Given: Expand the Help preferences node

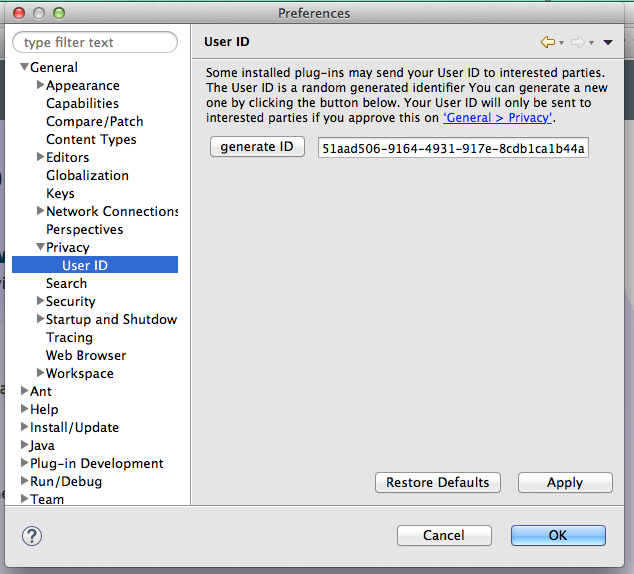Looking at the screenshot, I should point(24,408).
